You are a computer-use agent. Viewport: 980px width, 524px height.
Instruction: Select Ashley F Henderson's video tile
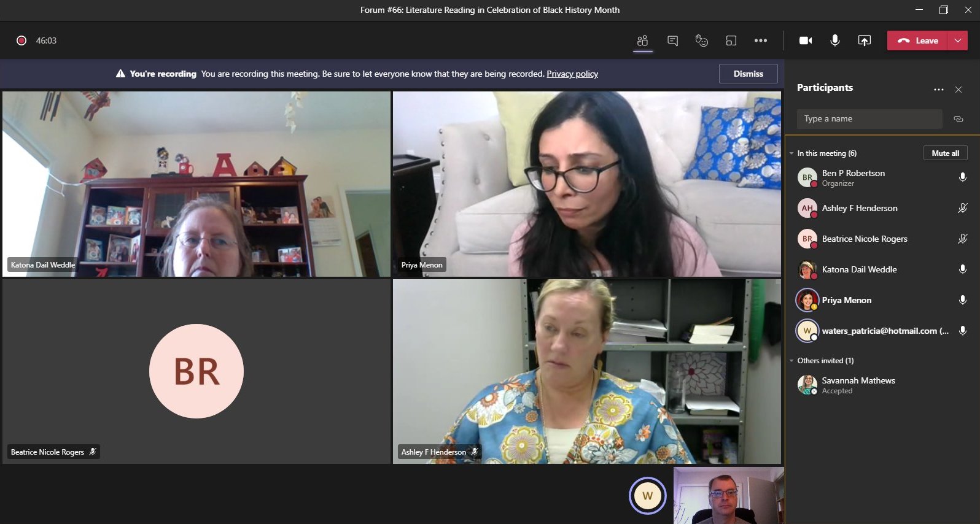(x=587, y=371)
